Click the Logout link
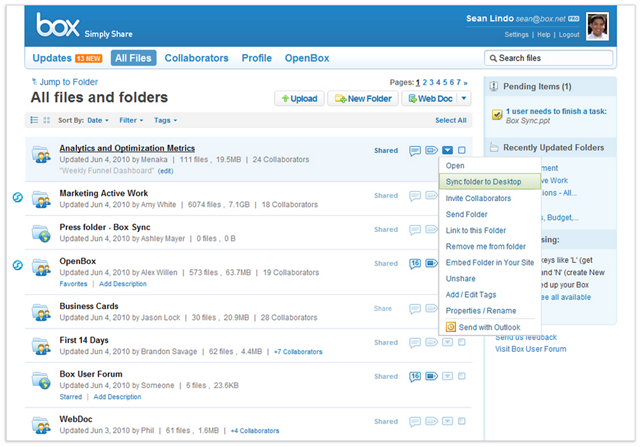 click(569, 35)
